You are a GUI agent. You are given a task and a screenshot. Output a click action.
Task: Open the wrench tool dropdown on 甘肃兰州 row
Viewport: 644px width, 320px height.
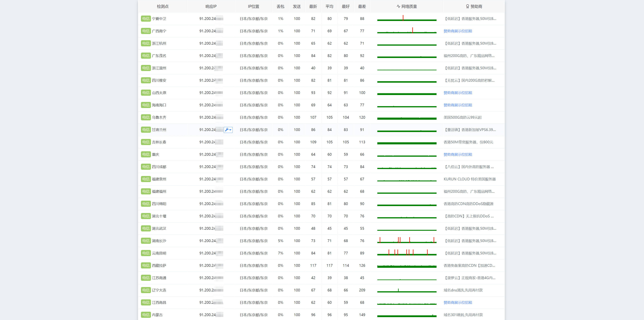[x=228, y=130]
